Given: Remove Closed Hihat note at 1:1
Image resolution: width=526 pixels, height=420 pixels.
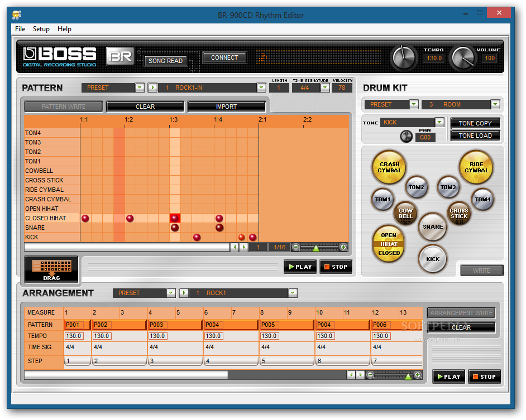Looking at the screenshot, I should (85, 218).
